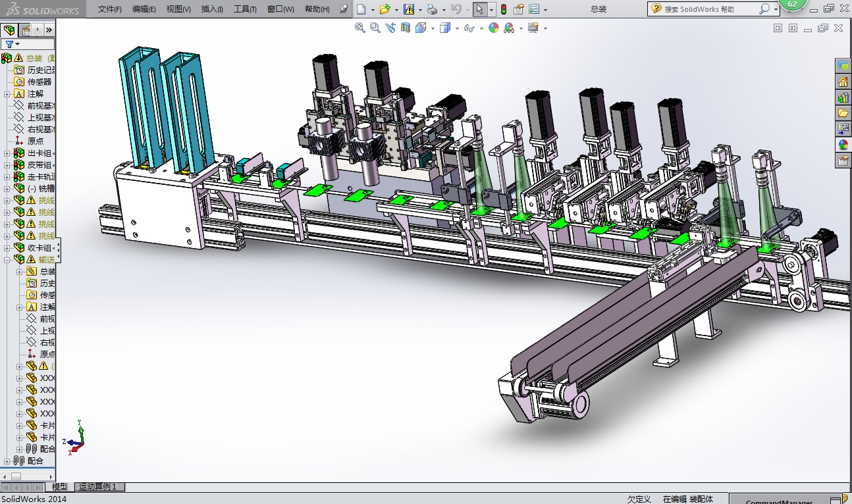Toggle the Section View tool
Viewport: 852px width, 504px height.
[406, 28]
